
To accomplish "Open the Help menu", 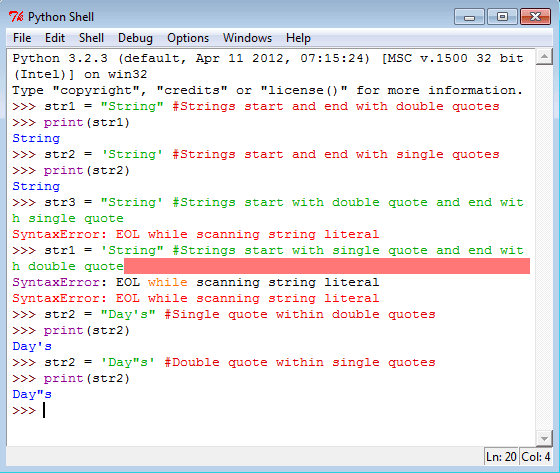I will [x=298, y=38].
